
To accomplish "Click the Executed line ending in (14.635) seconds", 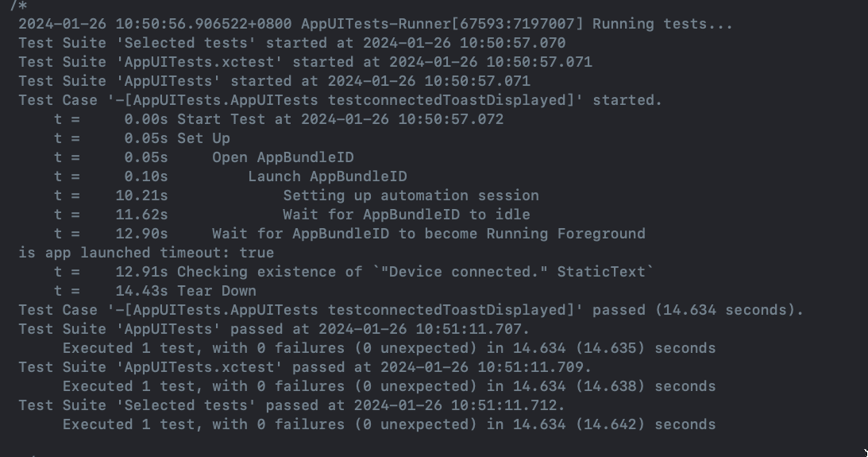I will tap(388, 348).
